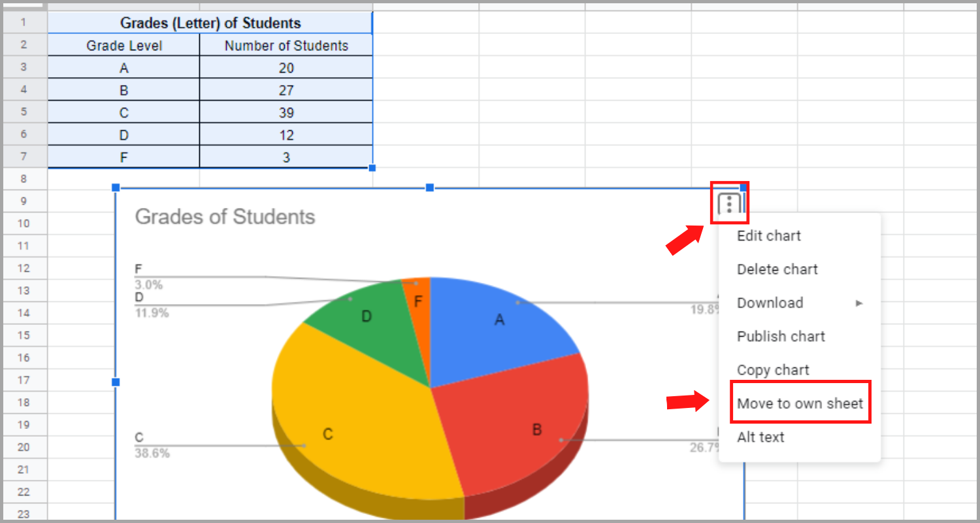Click row header 5
This screenshot has width=980, height=523.
[24, 112]
